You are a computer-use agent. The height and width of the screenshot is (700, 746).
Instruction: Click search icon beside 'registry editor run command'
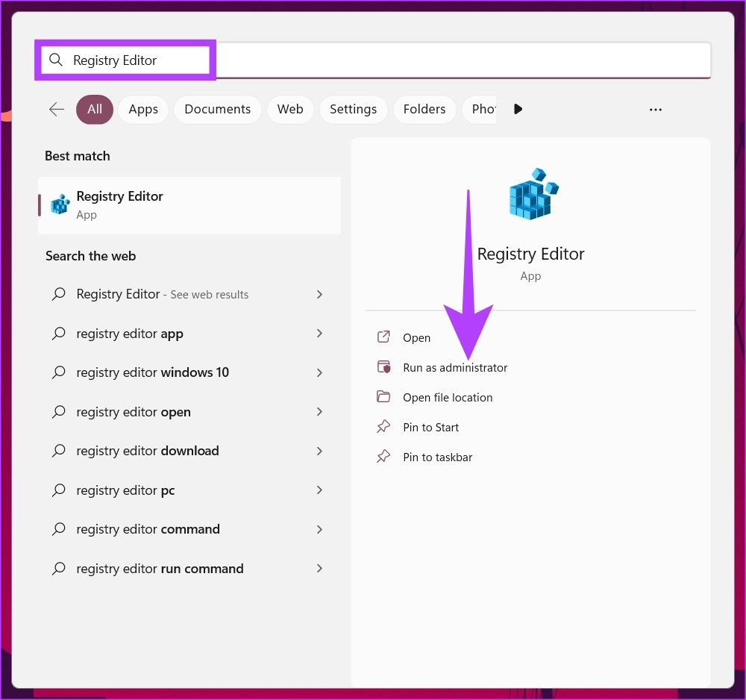(58, 569)
